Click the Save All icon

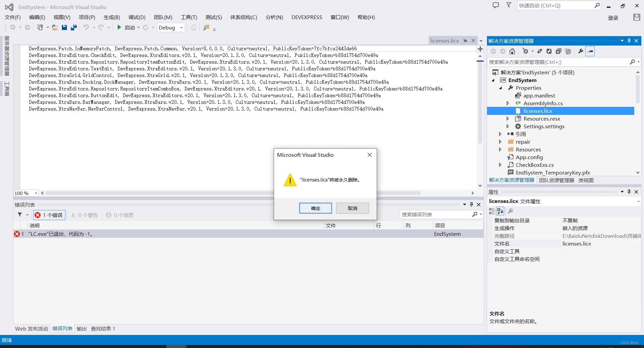click(x=74, y=27)
